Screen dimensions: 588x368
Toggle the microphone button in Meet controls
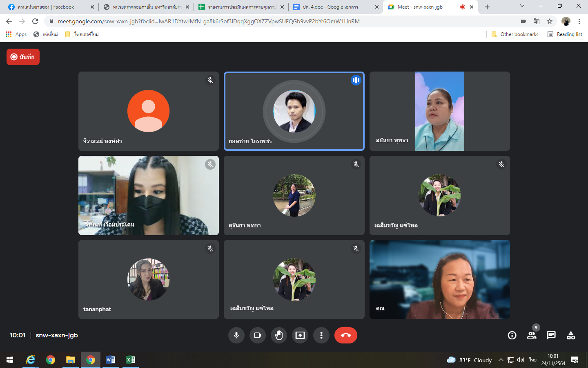236,335
